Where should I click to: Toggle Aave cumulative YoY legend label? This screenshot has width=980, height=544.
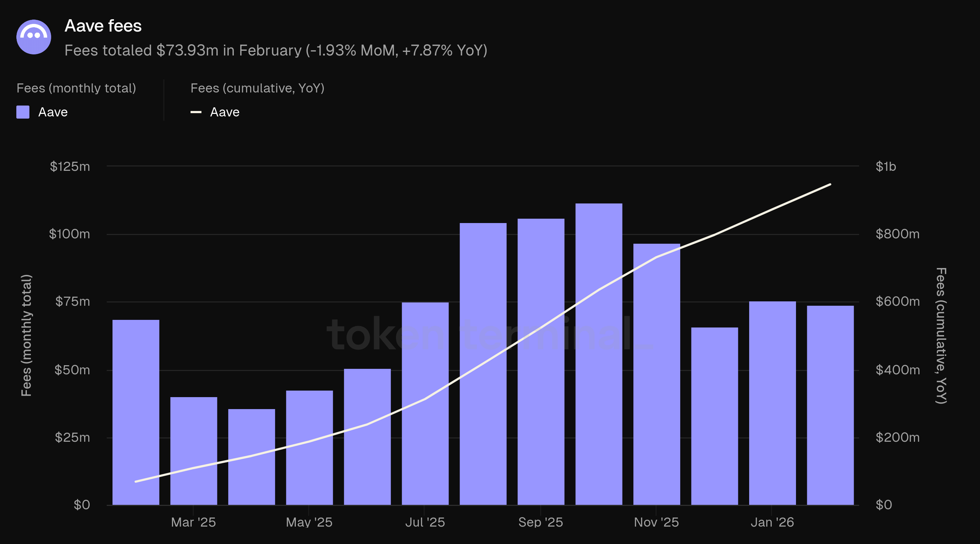224,112
